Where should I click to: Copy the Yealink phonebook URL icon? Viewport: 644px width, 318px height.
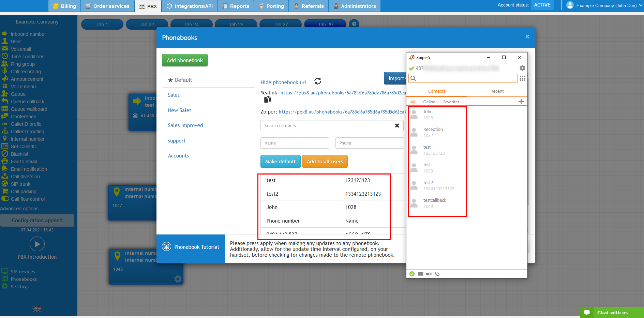[268, 99]
